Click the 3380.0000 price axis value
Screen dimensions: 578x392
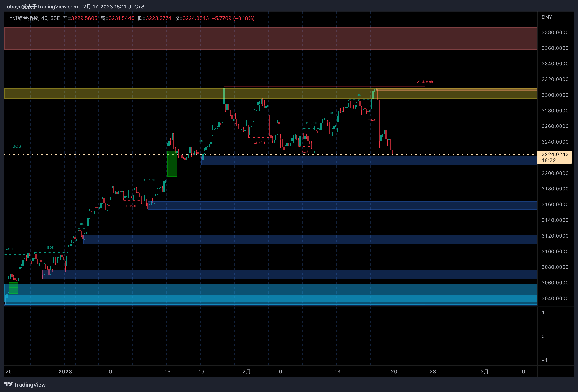pos(555,32)
